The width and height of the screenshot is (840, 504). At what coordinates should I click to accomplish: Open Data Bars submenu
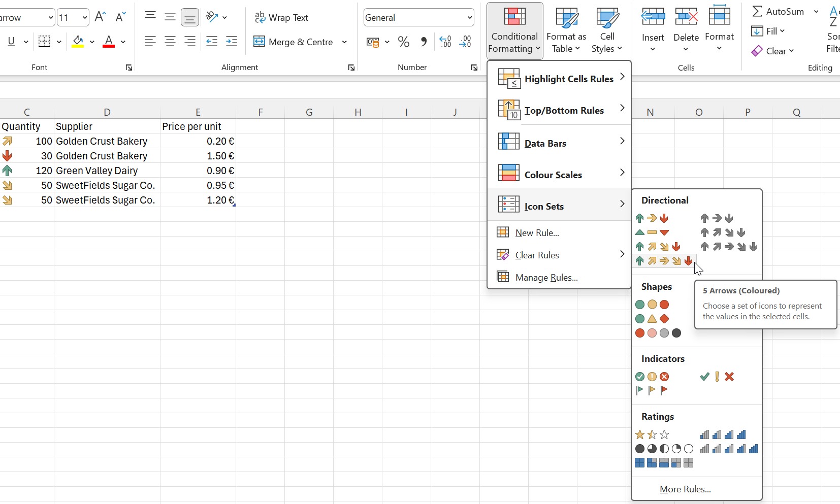pos(559,143)
